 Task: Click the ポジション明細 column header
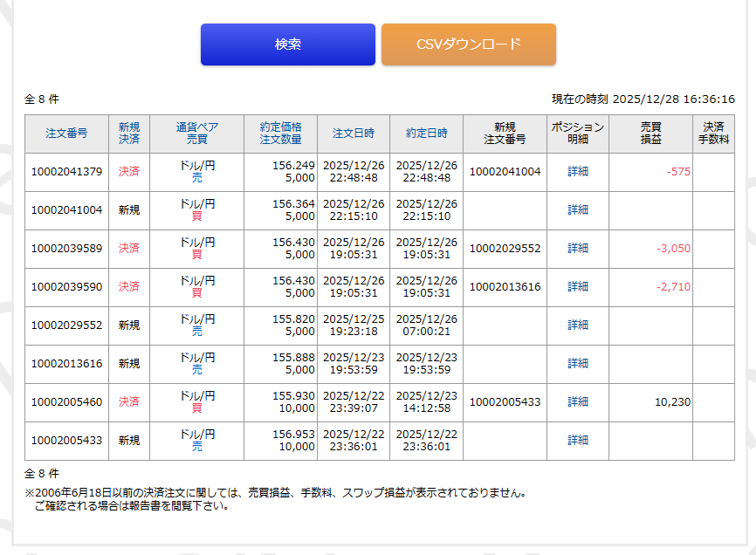pos(578,134)
